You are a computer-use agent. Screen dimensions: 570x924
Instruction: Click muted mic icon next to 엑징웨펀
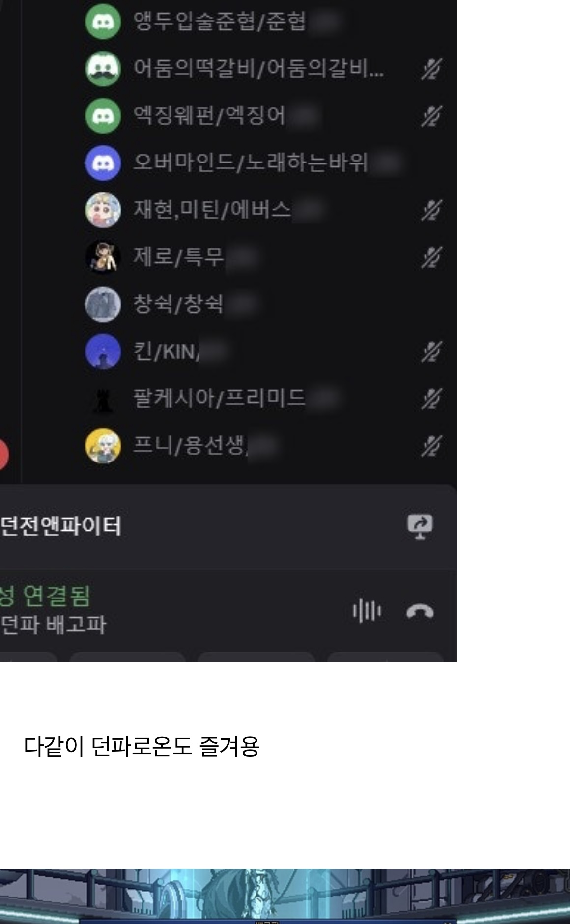point(431,116)
